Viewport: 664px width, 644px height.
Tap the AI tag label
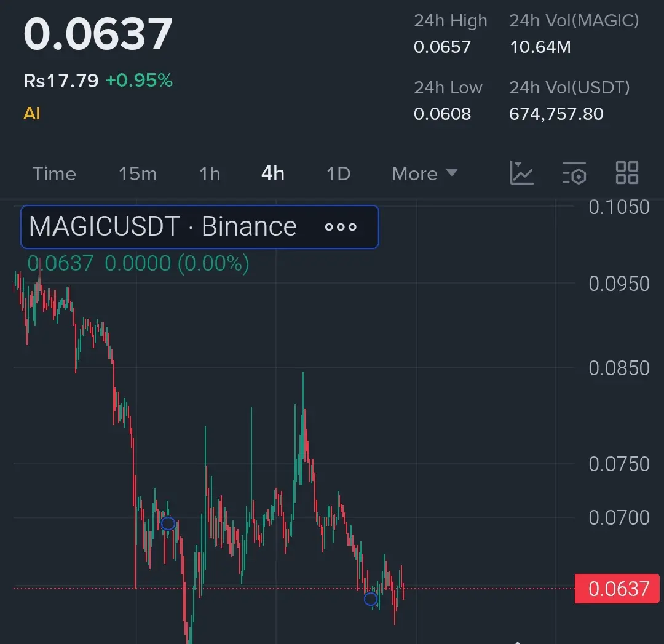[32, 114]
